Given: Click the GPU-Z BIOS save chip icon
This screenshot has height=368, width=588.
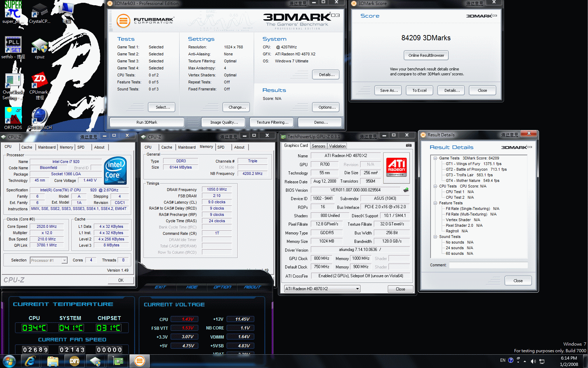Looking at the screenshot, I should tap(406, 190).
